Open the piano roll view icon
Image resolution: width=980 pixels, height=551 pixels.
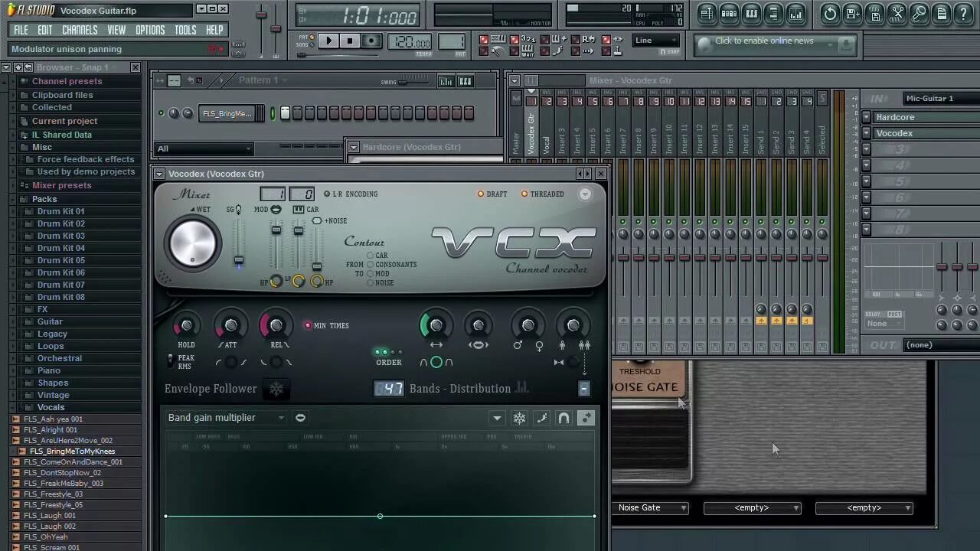coord(751,13)
